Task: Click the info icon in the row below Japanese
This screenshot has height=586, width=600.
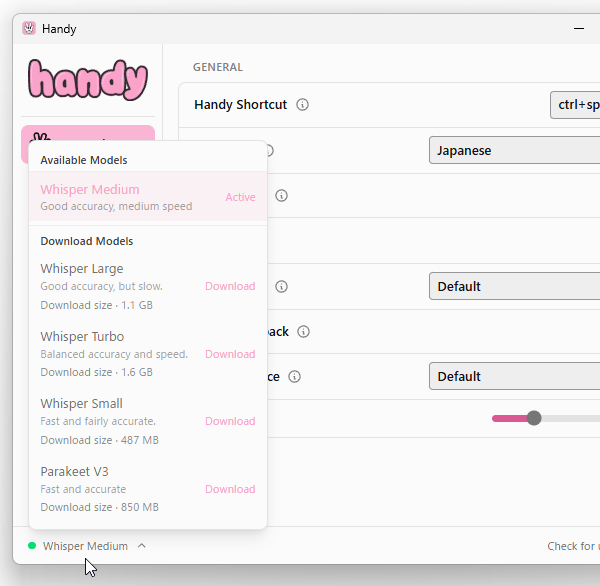Action: [x=282, y=196]
